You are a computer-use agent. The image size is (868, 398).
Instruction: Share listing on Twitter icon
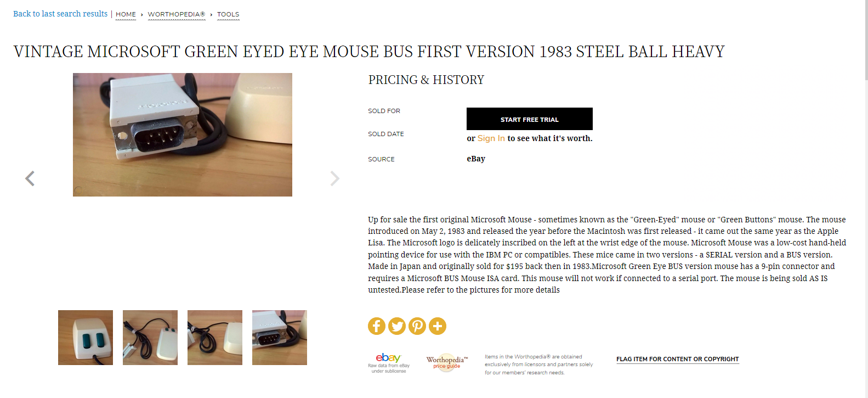(397, 326)
